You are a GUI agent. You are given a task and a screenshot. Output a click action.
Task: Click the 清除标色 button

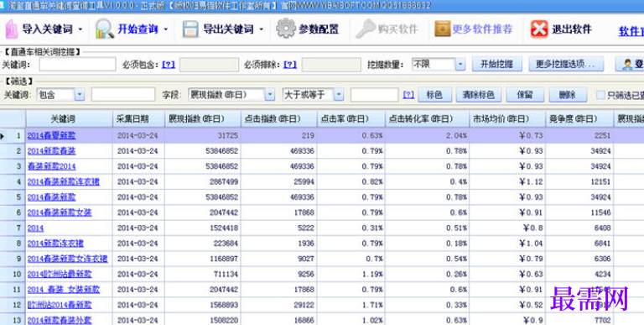point(479,95)
